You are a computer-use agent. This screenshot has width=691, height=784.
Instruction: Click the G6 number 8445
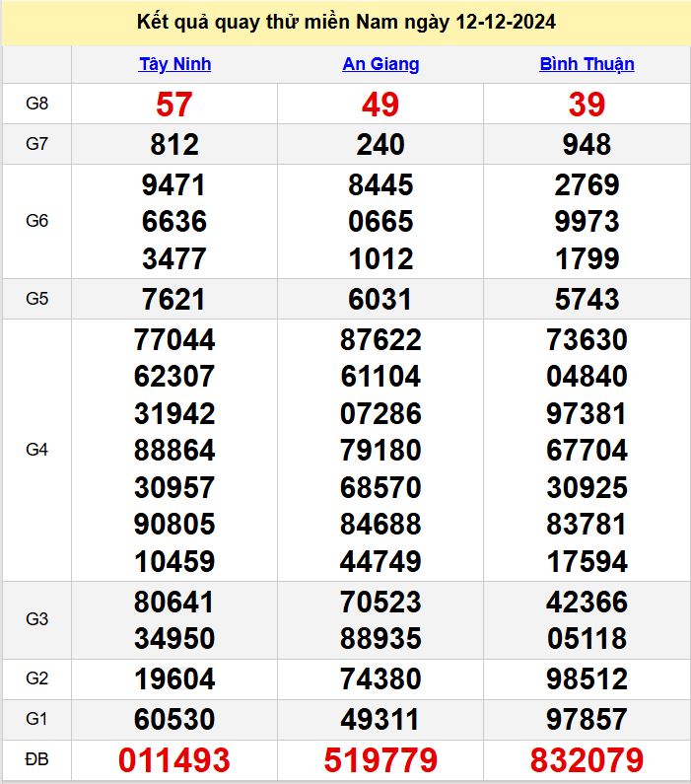(380, 185)
